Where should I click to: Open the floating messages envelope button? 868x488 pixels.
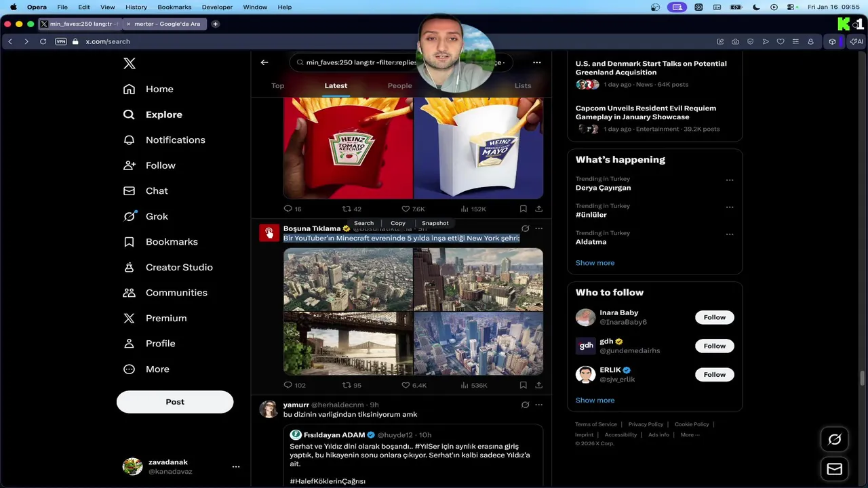tap(835, 469)
